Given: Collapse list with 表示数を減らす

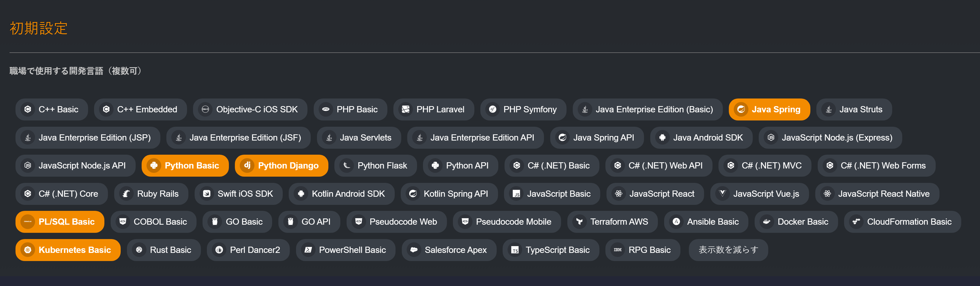Looking at the screenshot, I should [x=728, y=250].
